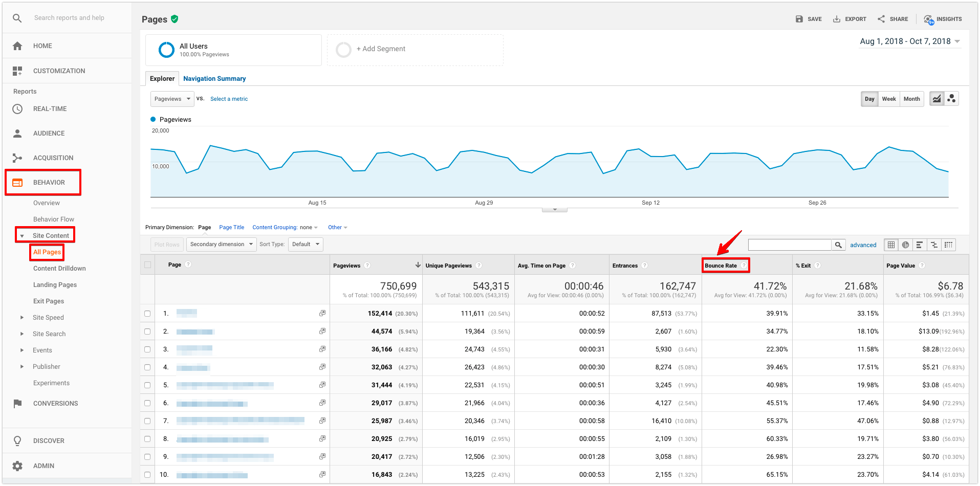Switch primary dimension to Page Title
980x486 pixels.
tap(232, 228)
